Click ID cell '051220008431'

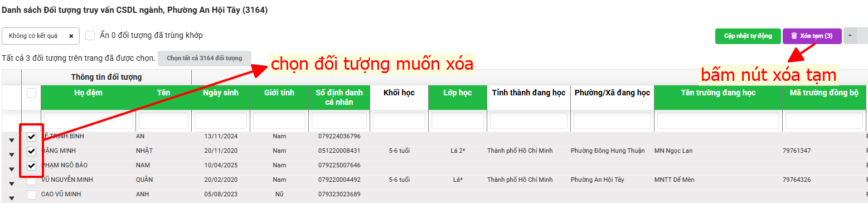tap(340, 151)
